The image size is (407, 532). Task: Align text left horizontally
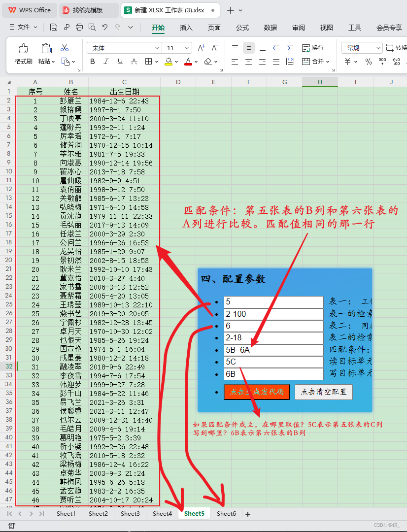point(235,62)
